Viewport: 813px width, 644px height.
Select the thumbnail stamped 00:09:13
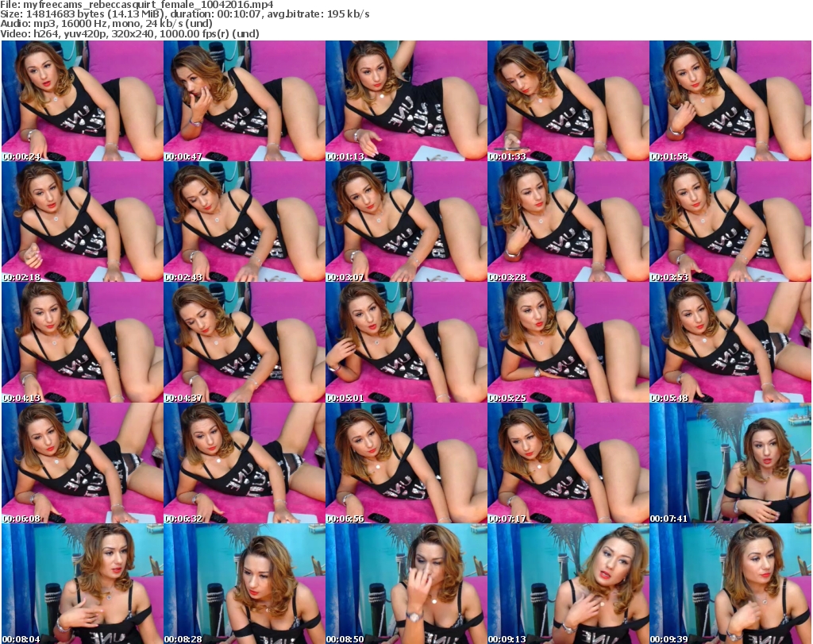point(568,584)
